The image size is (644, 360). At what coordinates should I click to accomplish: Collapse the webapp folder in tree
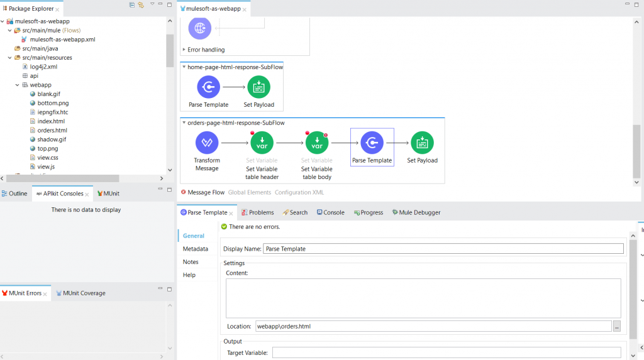click(x=17, y=85)
